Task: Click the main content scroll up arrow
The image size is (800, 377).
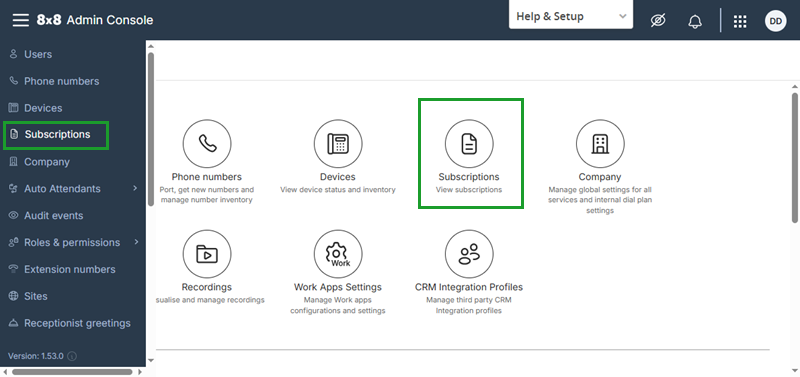Action: [x=795, y=86]
